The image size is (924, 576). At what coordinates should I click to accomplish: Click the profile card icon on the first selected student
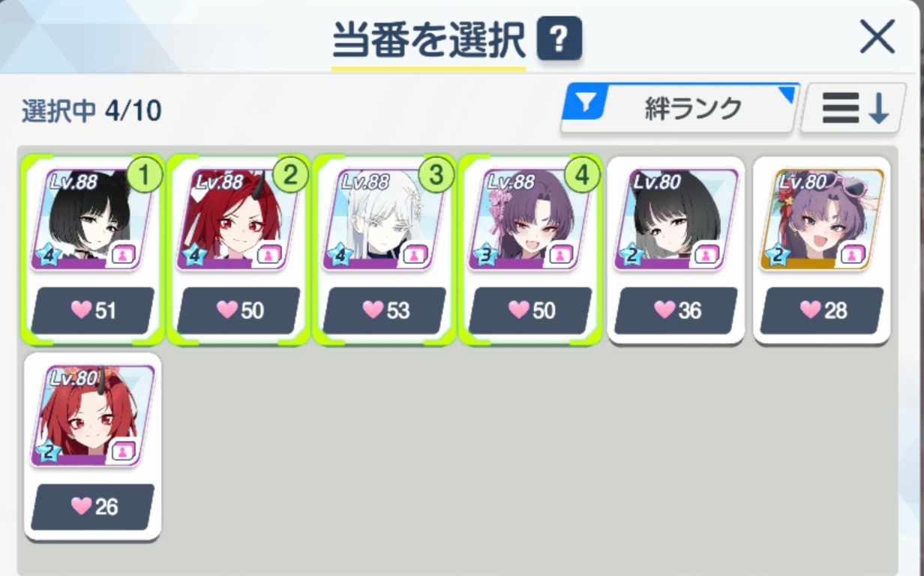[122, 255]
